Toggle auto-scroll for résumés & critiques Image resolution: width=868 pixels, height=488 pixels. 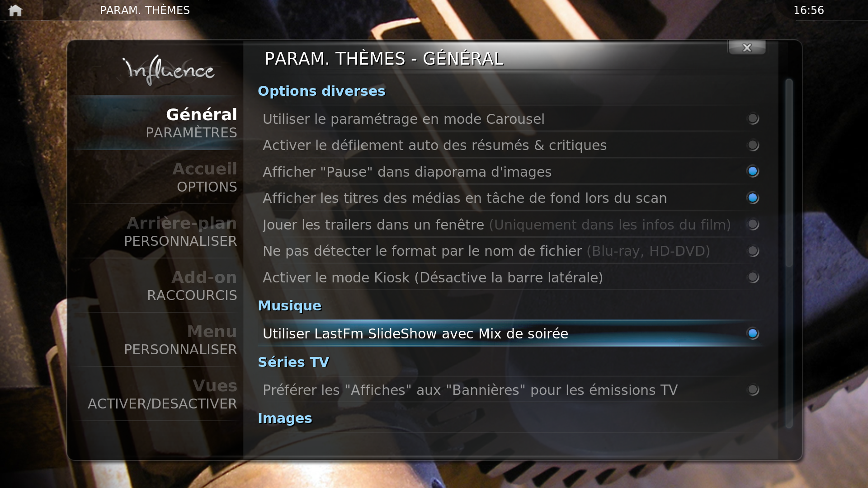tap(753, 145)
